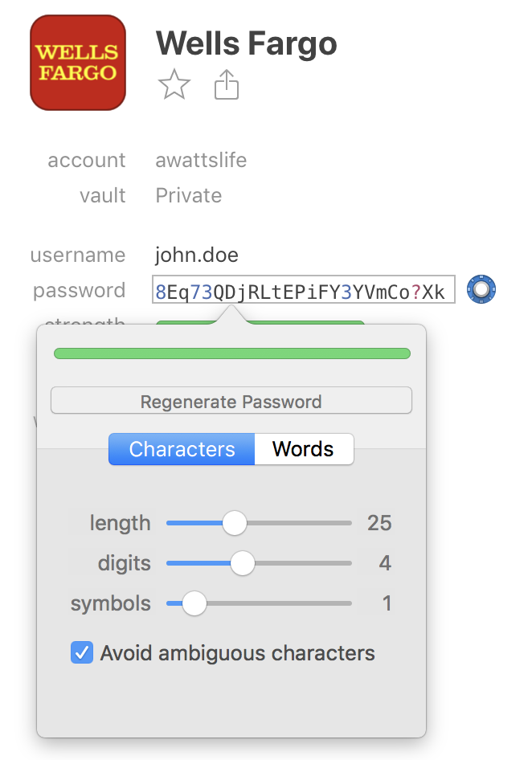Click the symbols value 1
The height and width of the screenshot is (760, 532).
(387, 603)
